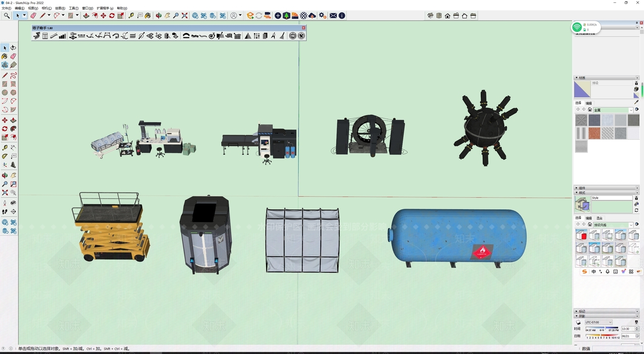Open the UTC-07:00 time zone dropdown
The width and height of the screenshot is (644, 354).
[610, 322]
